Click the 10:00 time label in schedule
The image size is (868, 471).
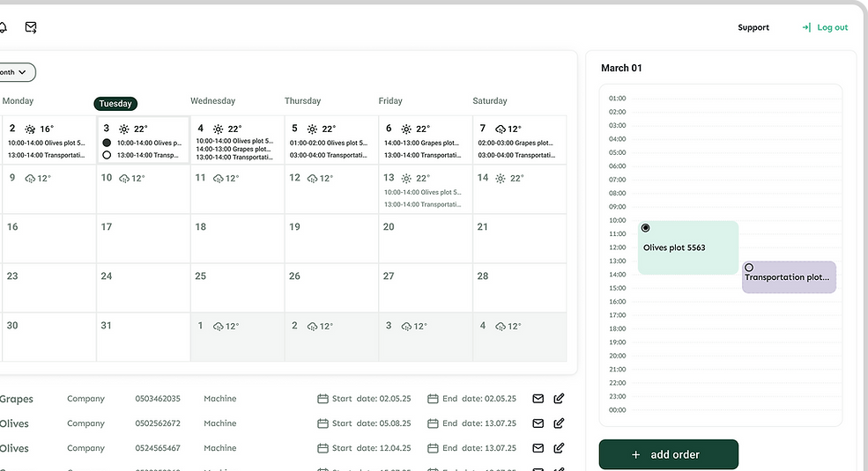tap(617, 221)
